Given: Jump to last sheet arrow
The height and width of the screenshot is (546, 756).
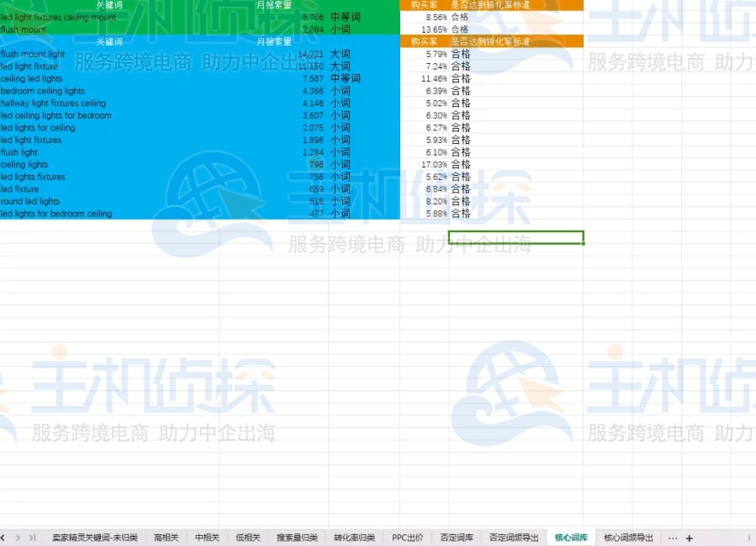Looking at the screenshot, I should point(32,538).
